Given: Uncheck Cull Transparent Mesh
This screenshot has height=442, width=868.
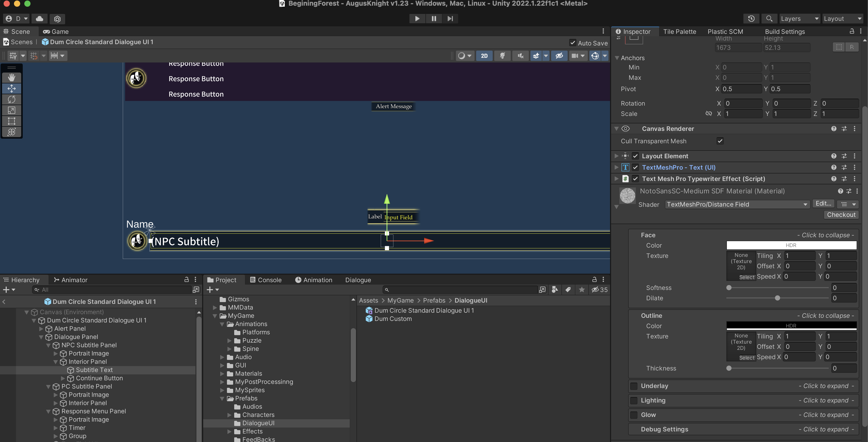Looking at the screenshot, I should click(x=720, y=141).
